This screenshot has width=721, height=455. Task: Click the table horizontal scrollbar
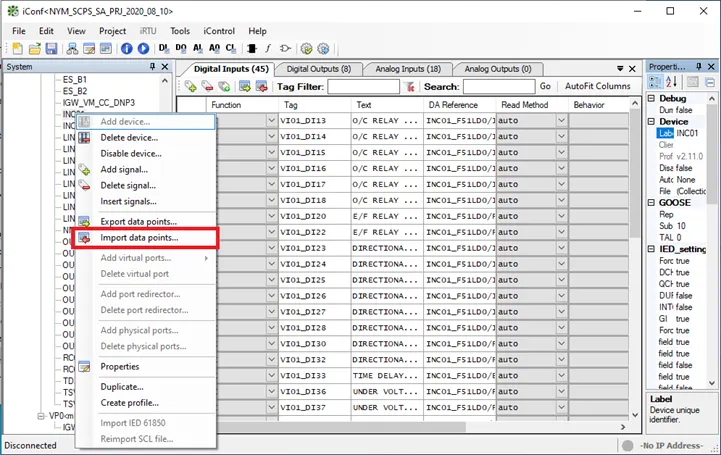(x=341, y=427)
